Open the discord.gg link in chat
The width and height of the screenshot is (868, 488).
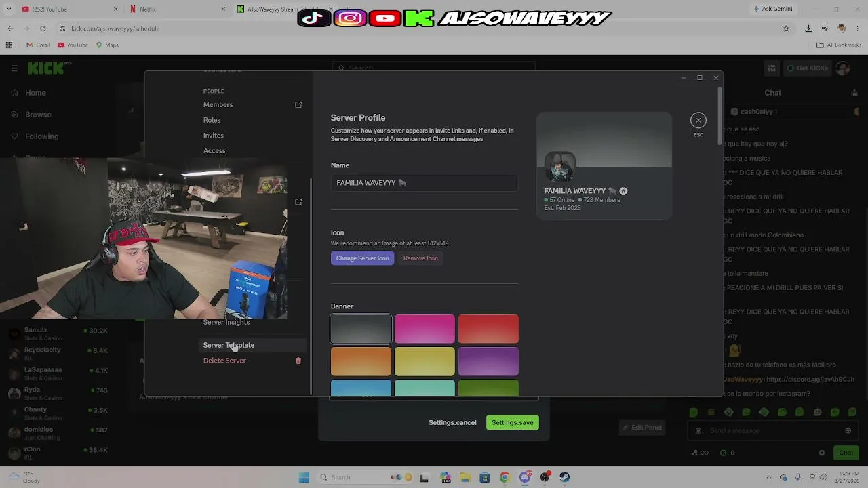coord(810,380)
